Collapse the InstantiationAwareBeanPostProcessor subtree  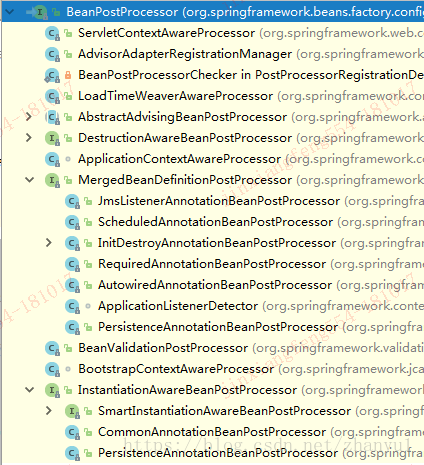tap(30, 390)
